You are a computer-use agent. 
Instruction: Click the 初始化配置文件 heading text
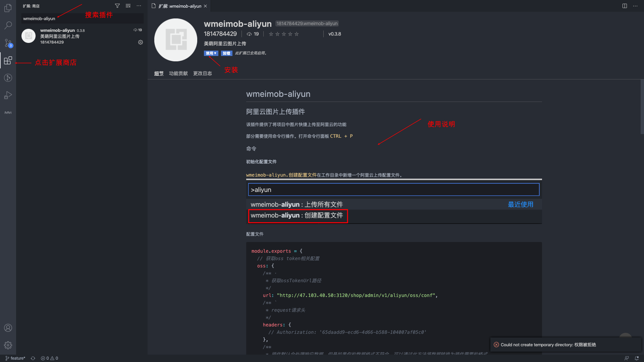[x=261, y=162]
